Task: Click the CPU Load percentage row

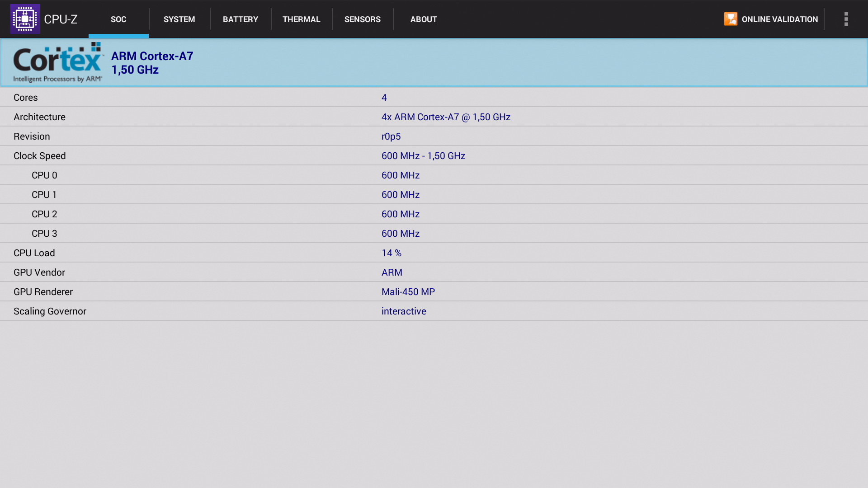Action: 434,253
